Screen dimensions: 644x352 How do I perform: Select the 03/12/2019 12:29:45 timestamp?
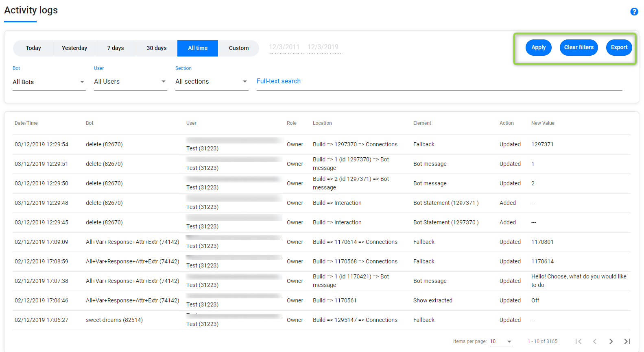(x=41, y=222)
